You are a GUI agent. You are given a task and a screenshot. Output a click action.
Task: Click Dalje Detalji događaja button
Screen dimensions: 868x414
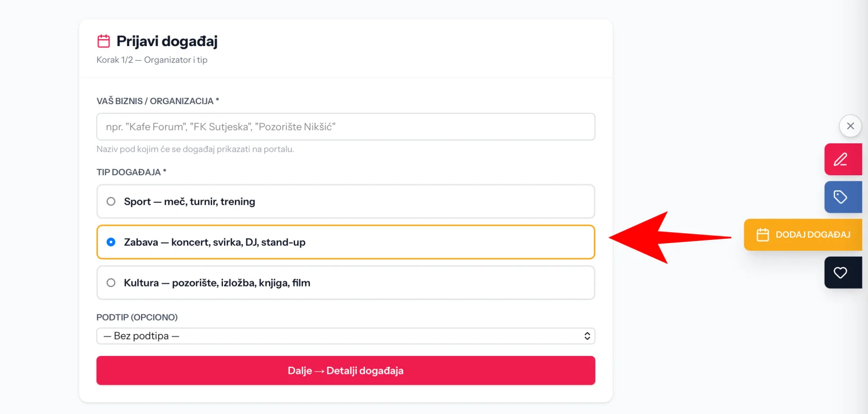point(346,371)
